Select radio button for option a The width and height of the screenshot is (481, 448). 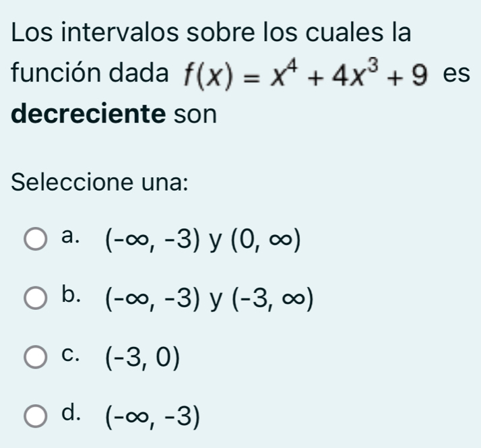click(36, 238)
